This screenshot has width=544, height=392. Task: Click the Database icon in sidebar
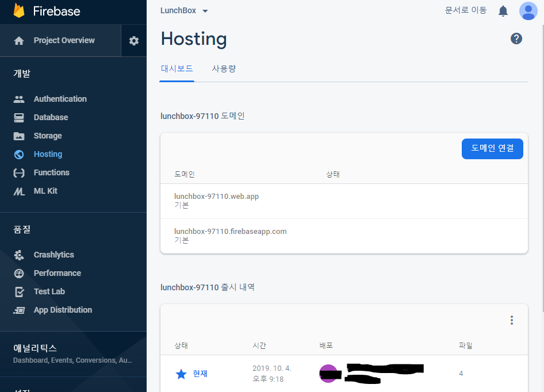tap(19, 118)
